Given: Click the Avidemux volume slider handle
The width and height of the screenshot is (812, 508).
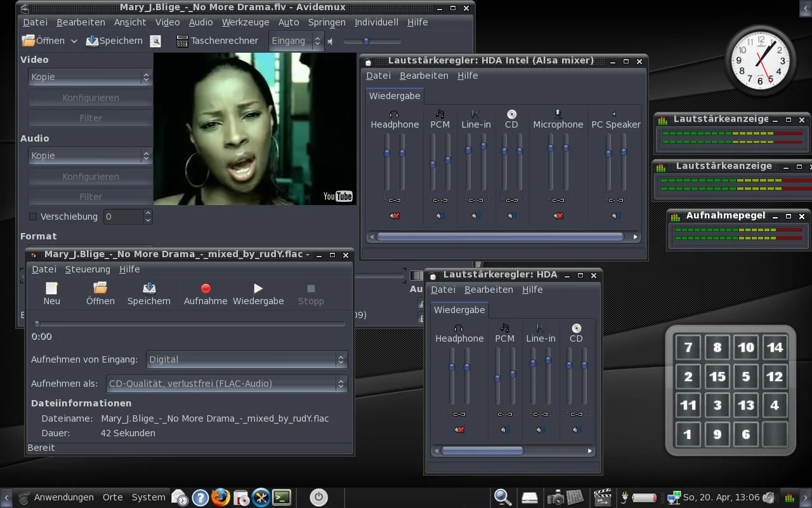Looking at the screenshot, I should [x=366, y=41].
